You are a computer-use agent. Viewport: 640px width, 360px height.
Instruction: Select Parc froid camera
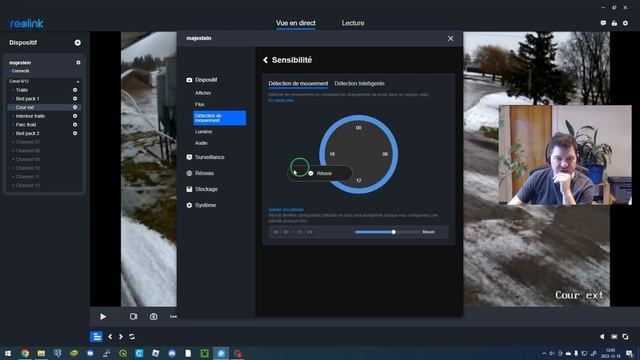coord(26,125)
